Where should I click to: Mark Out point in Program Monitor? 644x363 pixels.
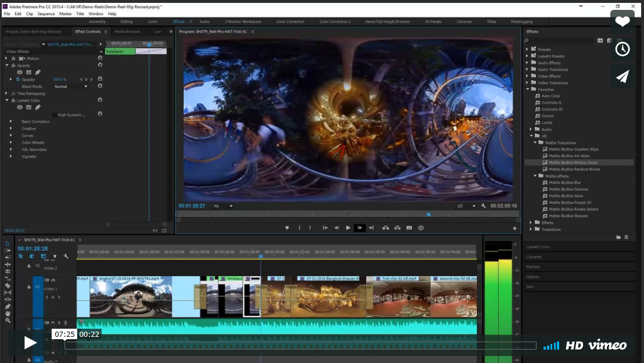coord(310,228)
